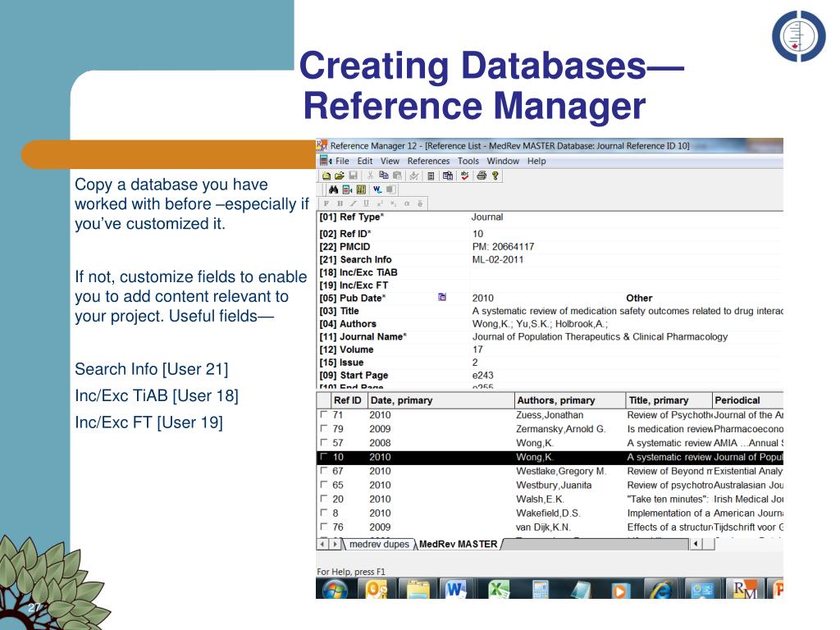Apply superscript formatting icon

(380, 203)
